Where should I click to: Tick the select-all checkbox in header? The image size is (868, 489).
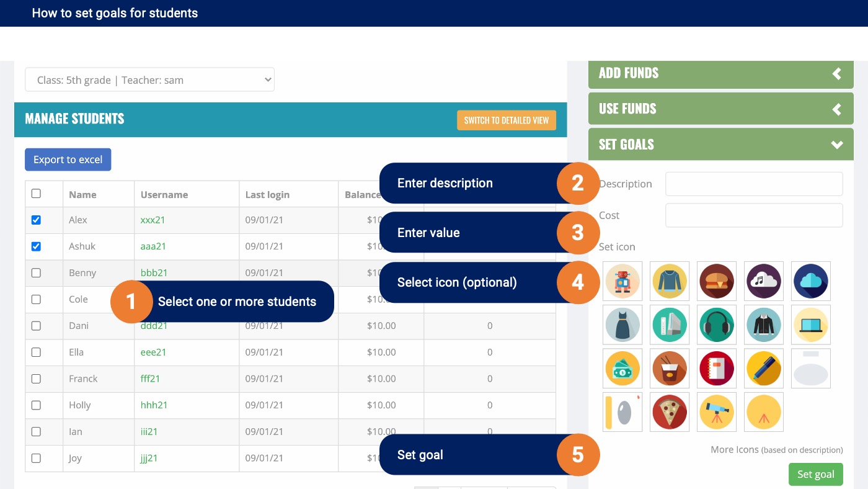point(36,194)
